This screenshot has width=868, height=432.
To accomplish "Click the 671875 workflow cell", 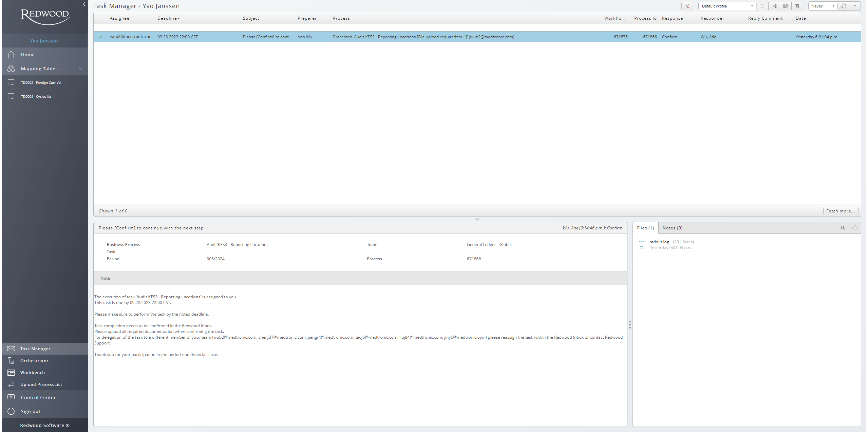I will tap(620, 37).
